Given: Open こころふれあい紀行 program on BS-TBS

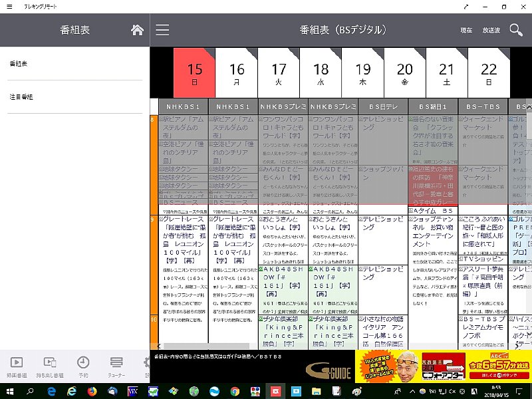Looking at the screenshot, I should click(x=483, y=235).
